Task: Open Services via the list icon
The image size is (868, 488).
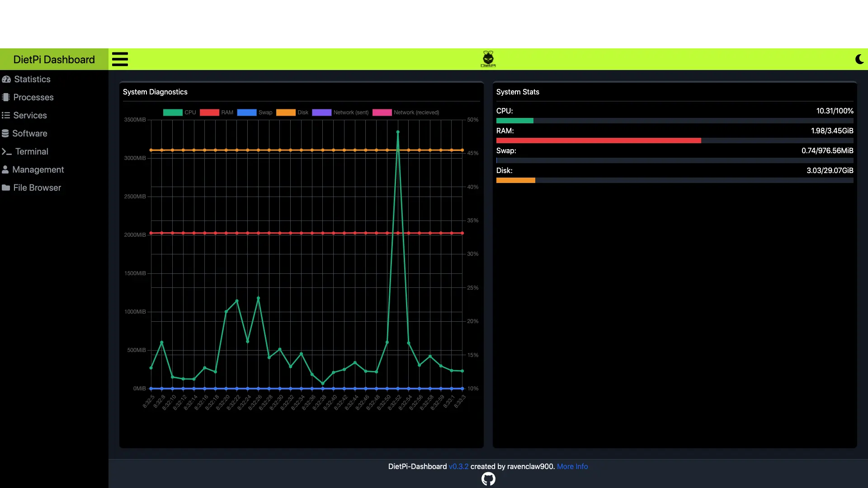Action: pyautogui.click(x=6, y=115)
